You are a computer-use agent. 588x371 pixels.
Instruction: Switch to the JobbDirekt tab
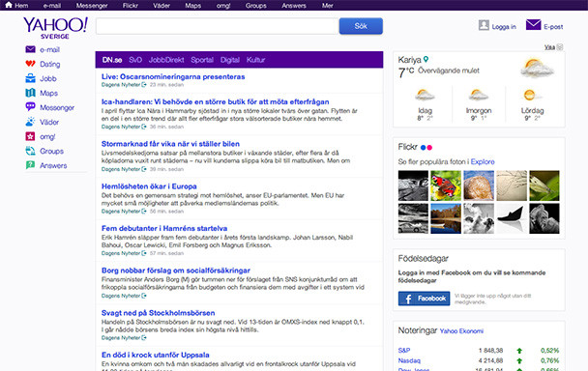[166, 60]
